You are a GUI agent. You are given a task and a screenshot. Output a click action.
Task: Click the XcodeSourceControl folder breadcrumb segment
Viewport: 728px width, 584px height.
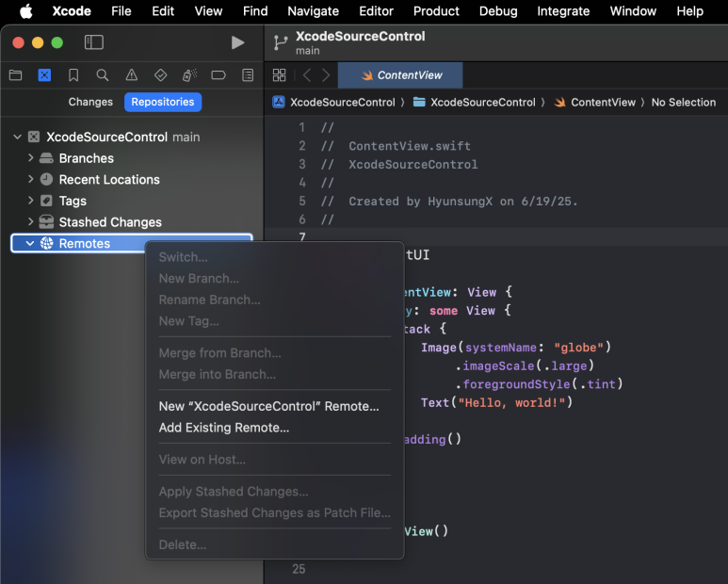click(483, 102)
